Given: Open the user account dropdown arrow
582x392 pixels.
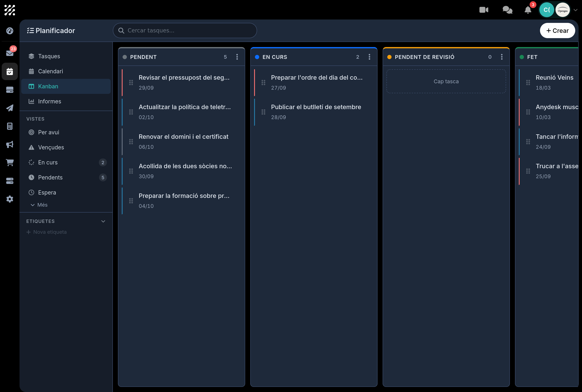Looking at the screenshot, I should tap(575, 10).
